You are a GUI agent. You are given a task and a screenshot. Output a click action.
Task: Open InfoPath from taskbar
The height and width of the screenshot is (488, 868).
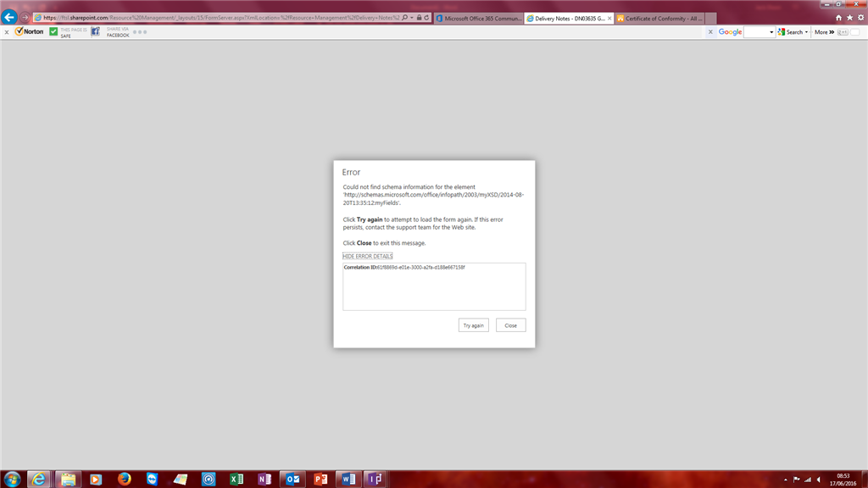[375, 480]
